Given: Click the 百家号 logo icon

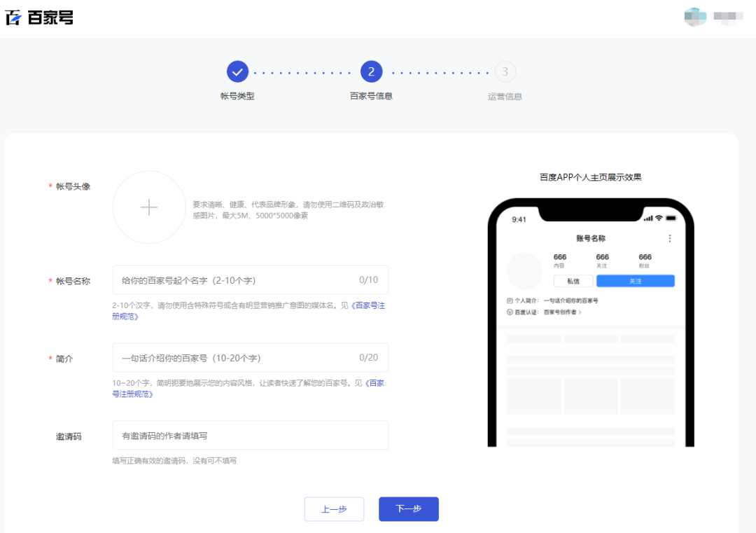Looking at the screenshot, I should [x=13, y=18].
